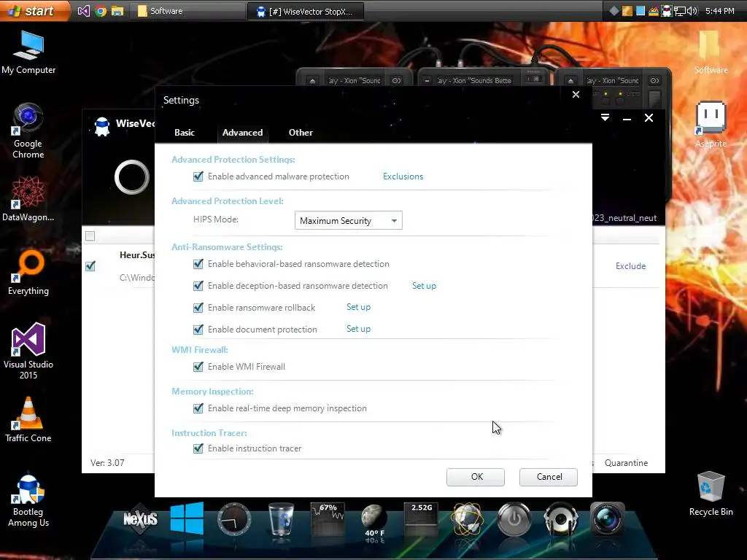Click Quarantine in WiseVector main window
Image resolution: width=747 pixels, height=560 pixels.
click(626, 463)
